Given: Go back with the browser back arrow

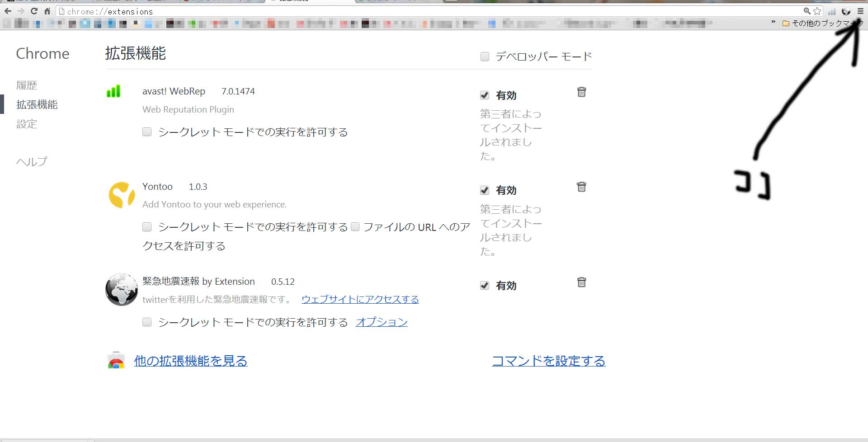Looking at the screenshot, I should tap(8, 11).
